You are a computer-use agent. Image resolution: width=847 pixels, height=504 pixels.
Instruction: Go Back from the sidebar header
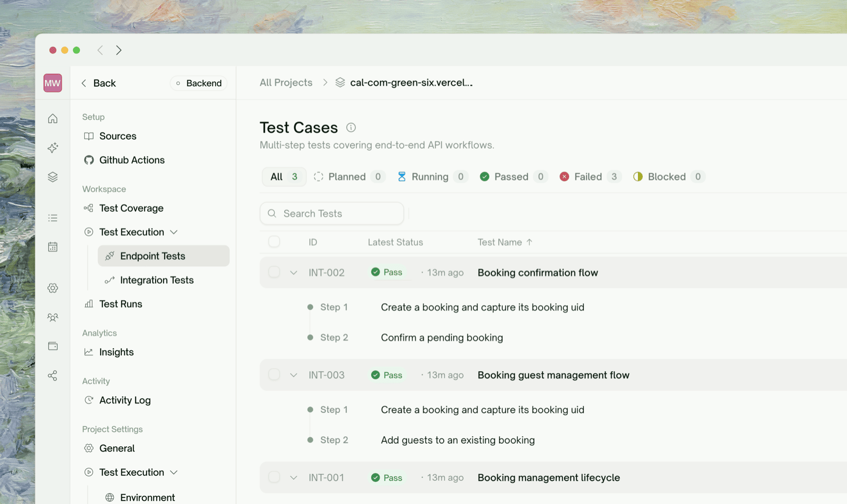98,83
